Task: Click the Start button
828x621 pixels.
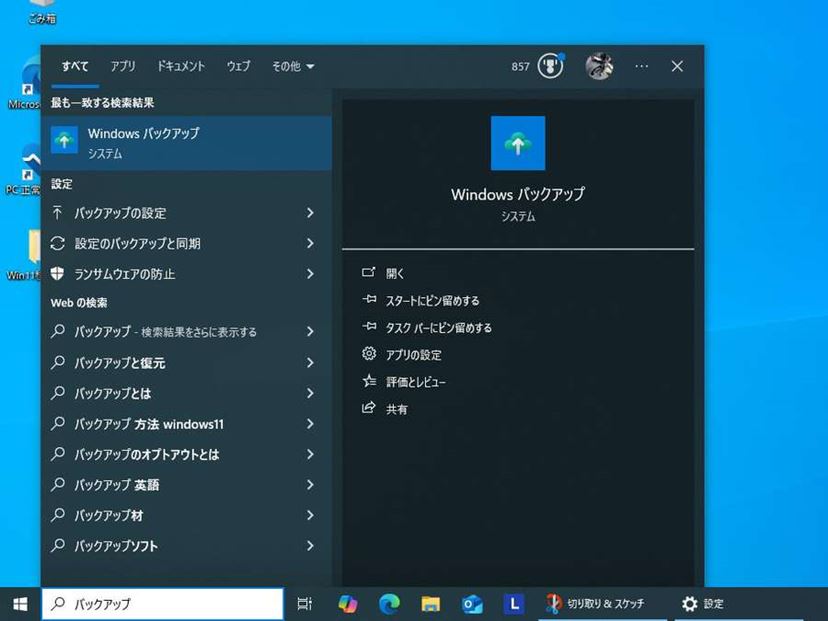Action: (18, 603)
